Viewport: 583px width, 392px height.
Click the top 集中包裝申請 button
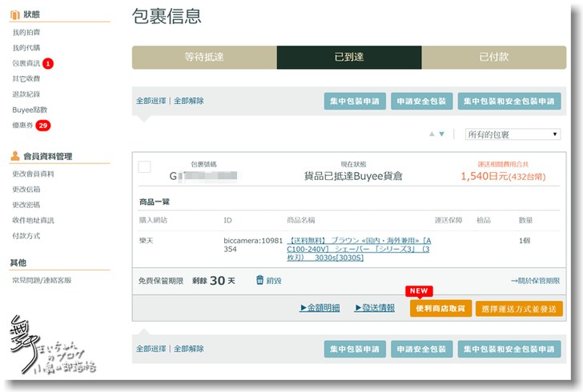point(356,102)
